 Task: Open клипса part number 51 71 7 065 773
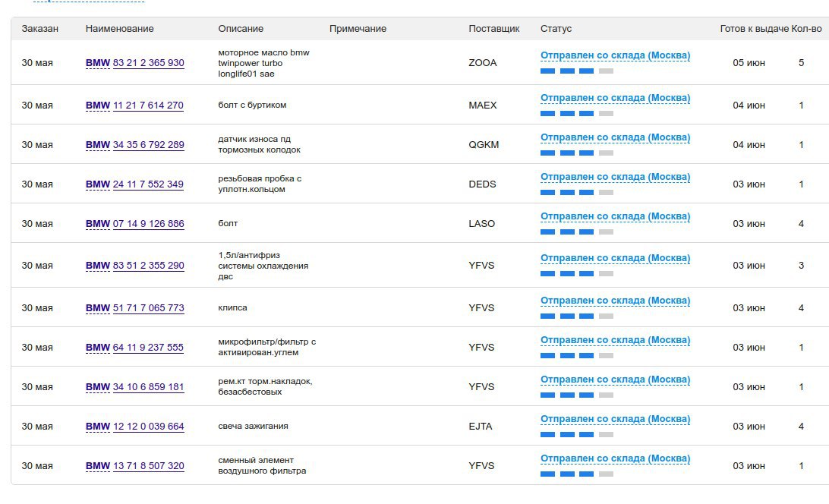point(149,308)
